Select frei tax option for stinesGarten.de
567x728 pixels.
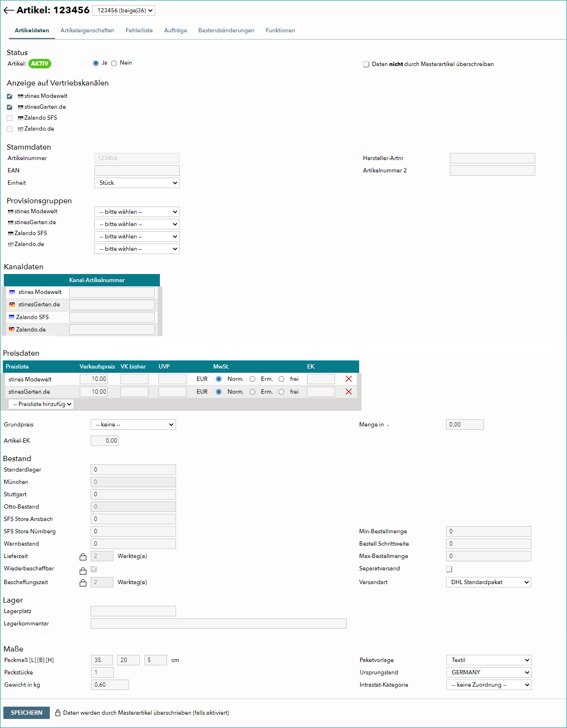pos(281,392)
